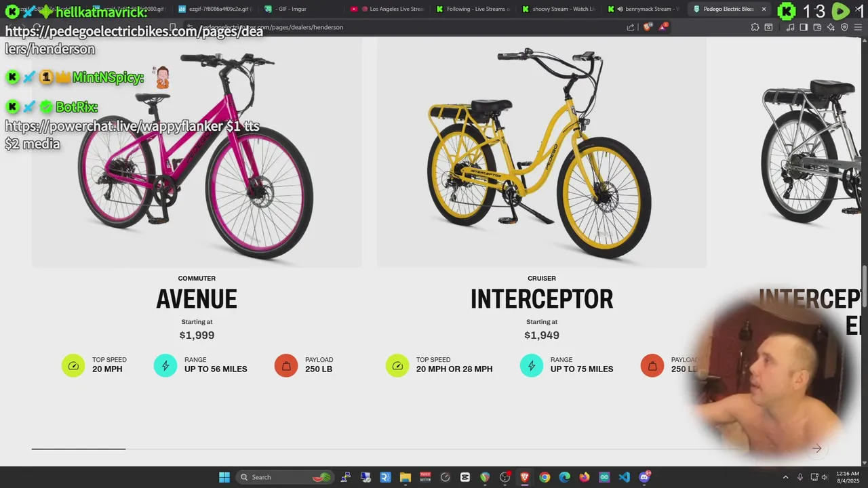Open the Brave Wallet icon

tap(817, 27)
